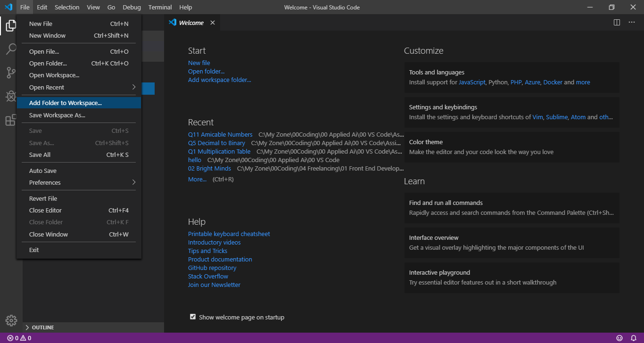Viewport: 644px width, 343px height.
Task: Expand the Outline section
Action: coord(93,327)
